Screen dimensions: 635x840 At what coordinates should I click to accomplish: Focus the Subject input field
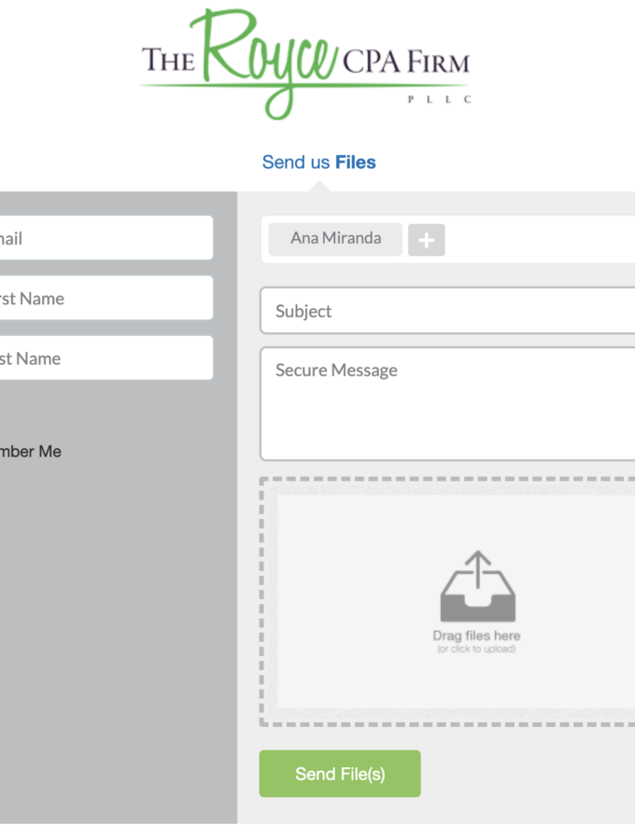coord(447,311)
